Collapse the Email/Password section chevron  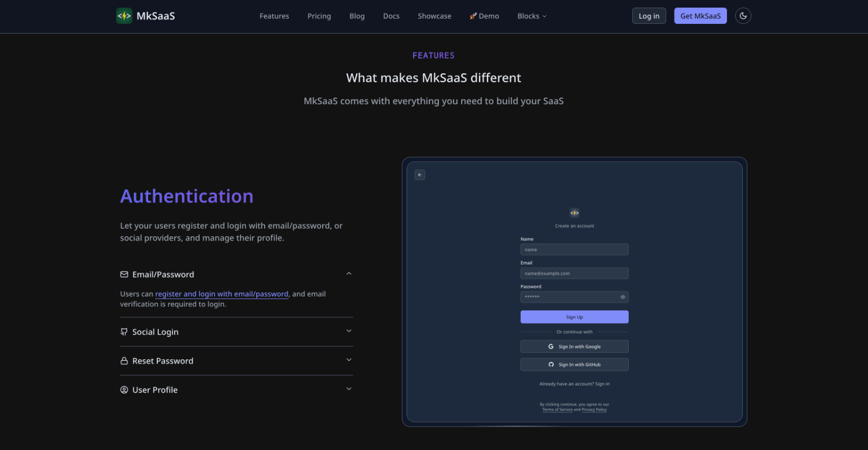[349, 274]
